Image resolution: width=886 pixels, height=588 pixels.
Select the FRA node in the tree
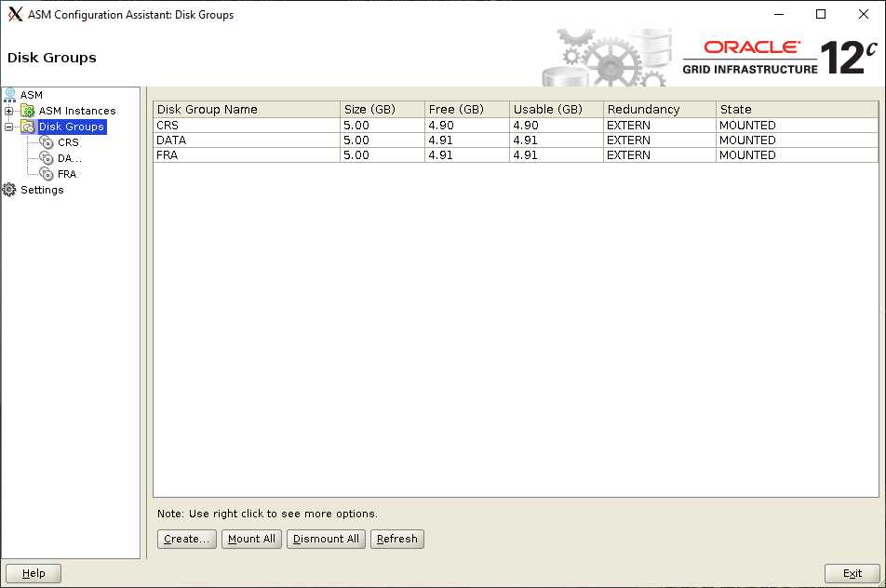(67, 174)
